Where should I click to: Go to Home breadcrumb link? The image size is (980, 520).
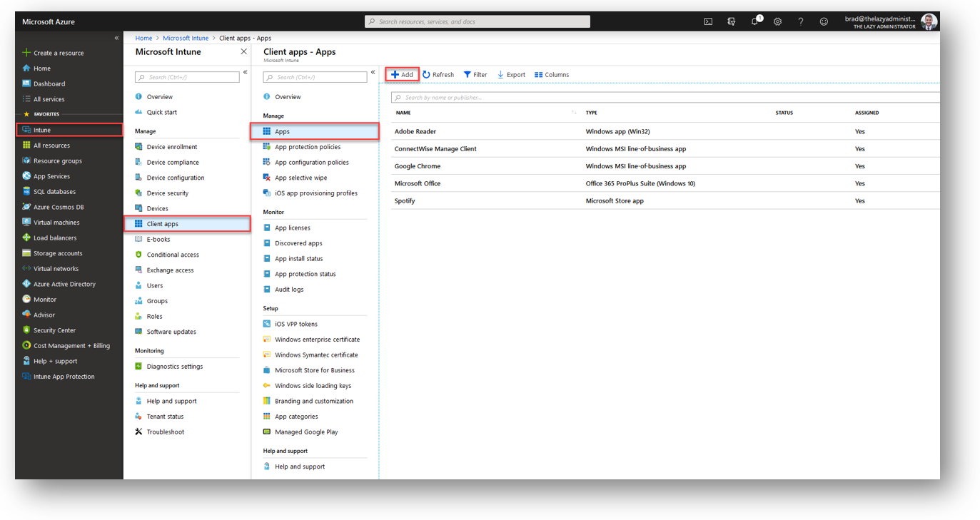[143, 38]
